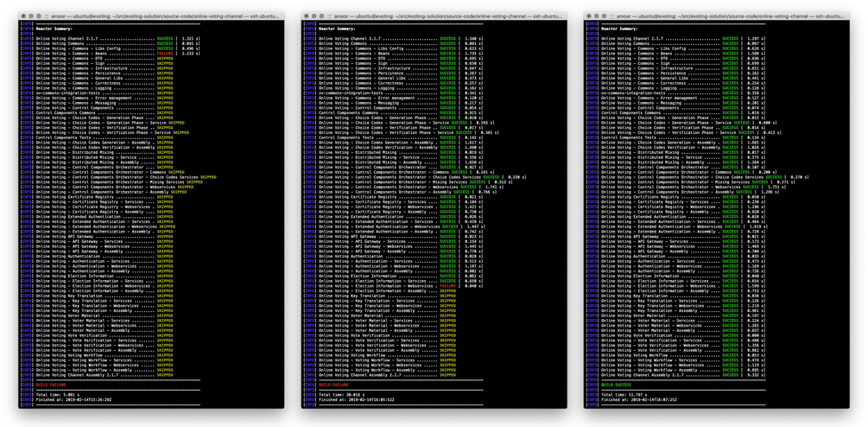
Task: Close the left terminal window
Action: 24,16
